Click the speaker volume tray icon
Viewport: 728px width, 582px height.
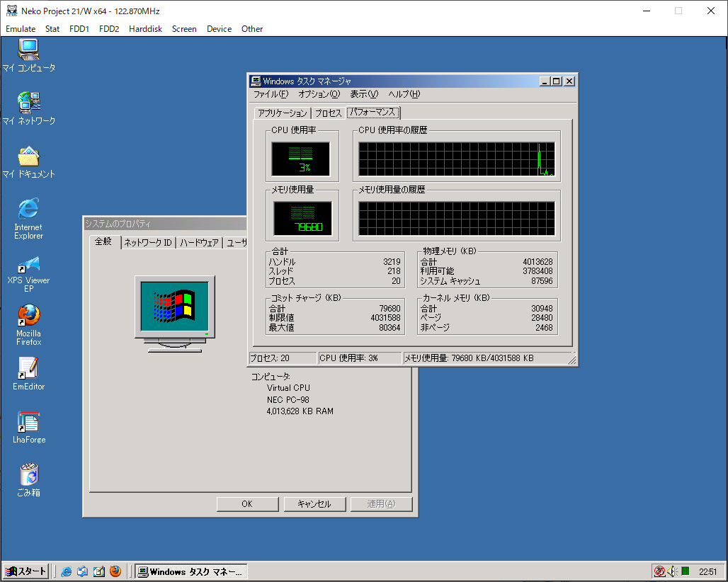point(672,571)
